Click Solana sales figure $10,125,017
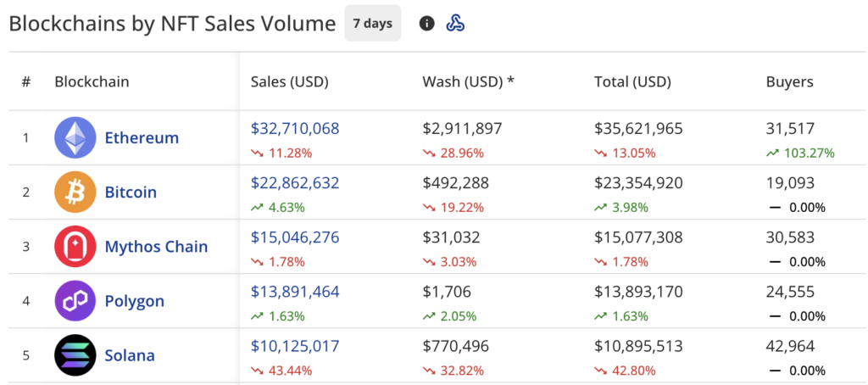This screenshot has width=868, height=385. click(295, 346)
